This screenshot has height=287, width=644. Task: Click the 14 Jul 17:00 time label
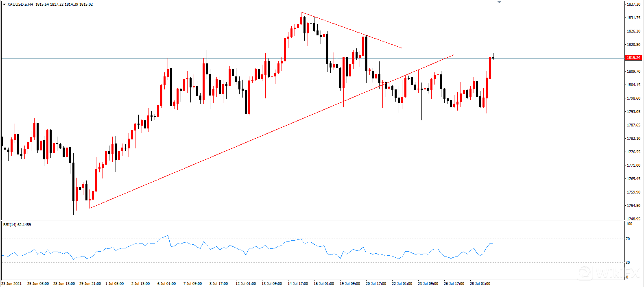coord(298,283)
